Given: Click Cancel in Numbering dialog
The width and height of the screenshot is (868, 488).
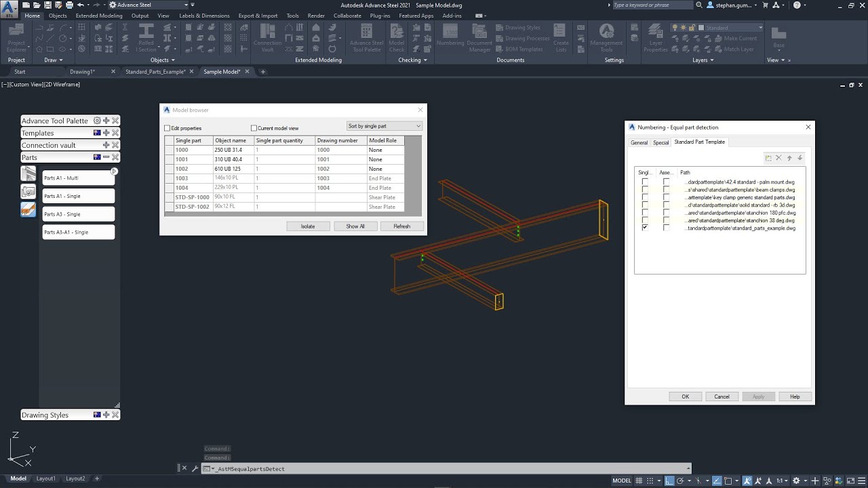Looking at the screenshot, I should (722, 396).
